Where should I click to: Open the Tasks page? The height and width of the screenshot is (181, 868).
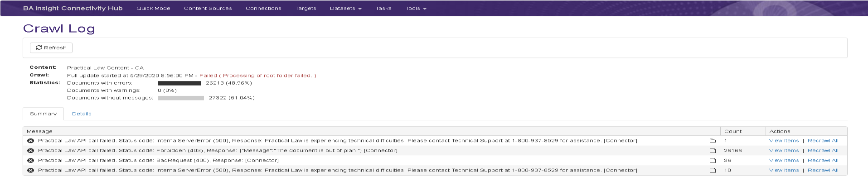click(383, 8)
